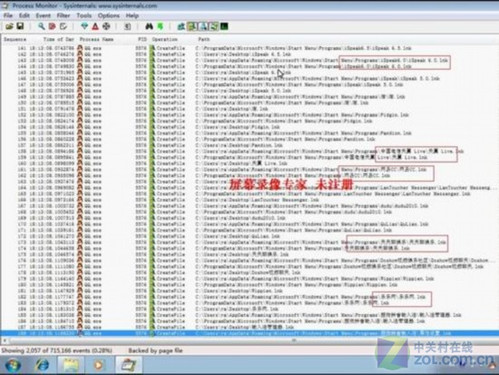Toggle Show Network Activity toolbar button

coord(203,26)
